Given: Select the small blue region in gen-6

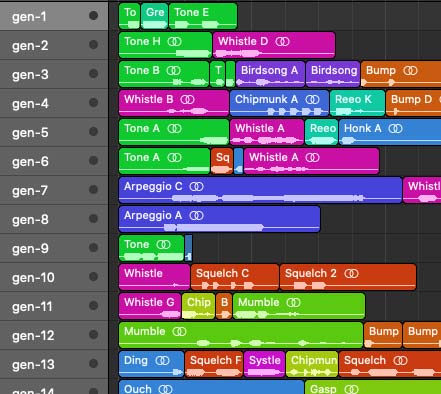Looking at the screenshot, I should 238,161.
